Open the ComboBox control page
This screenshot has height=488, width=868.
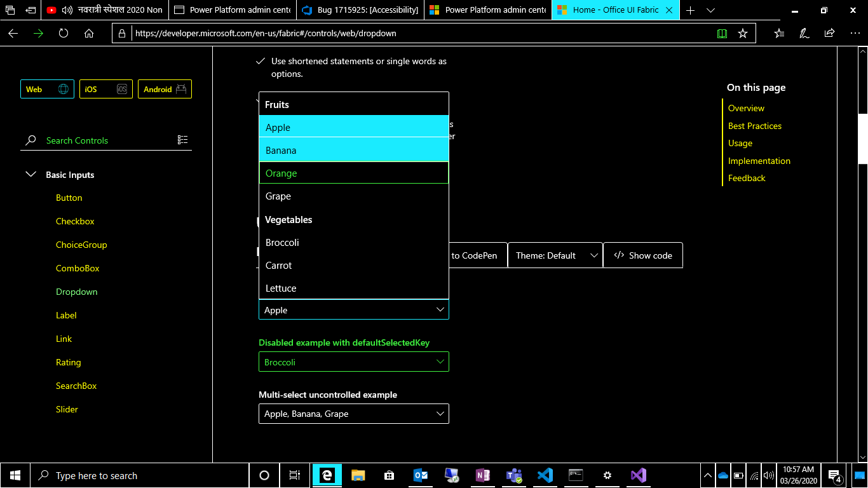[x=78, y=268]
